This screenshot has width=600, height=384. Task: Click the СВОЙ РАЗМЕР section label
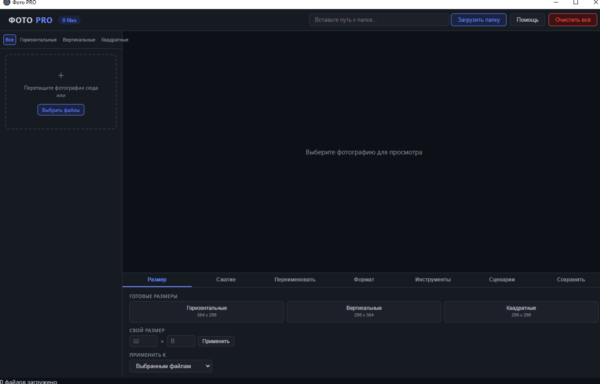pos(147,330)
